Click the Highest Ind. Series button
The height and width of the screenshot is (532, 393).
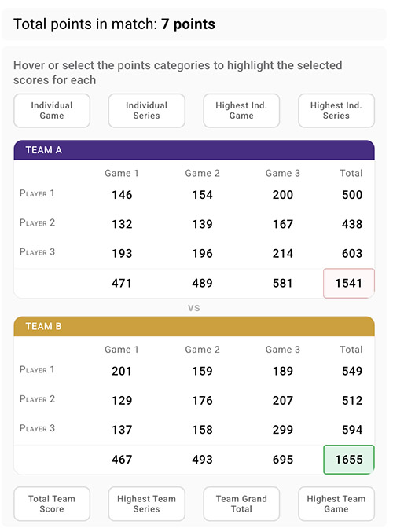(336, 111)
